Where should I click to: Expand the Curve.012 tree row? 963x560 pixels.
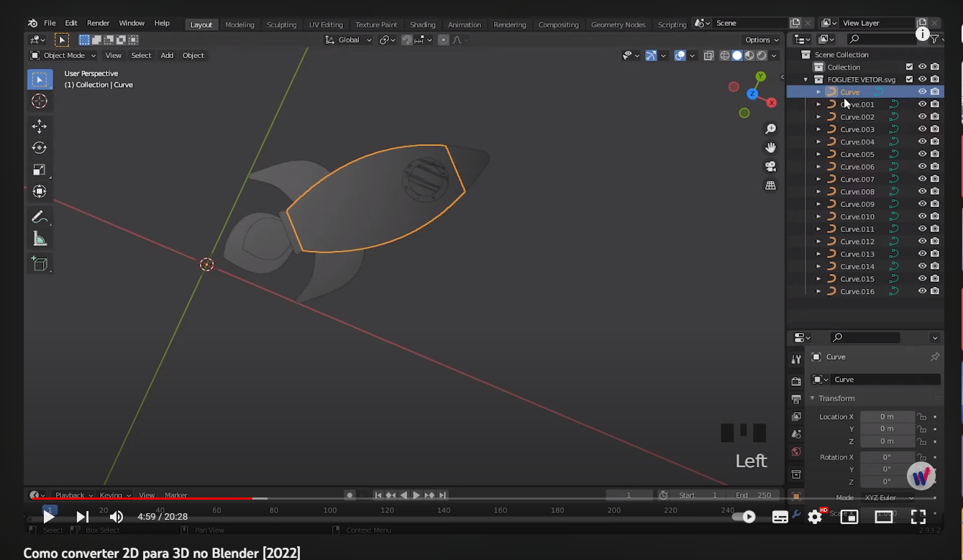click(x=818, y=242)
